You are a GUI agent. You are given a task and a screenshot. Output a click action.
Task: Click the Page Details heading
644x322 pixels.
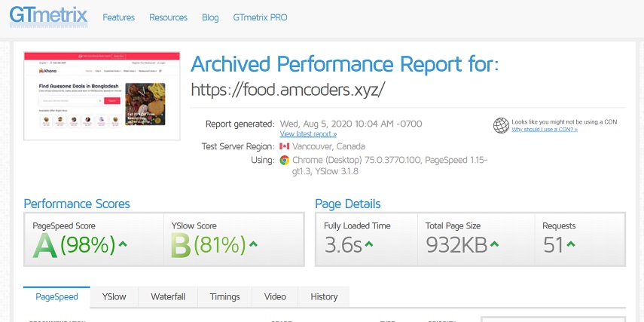pos(348,204)
